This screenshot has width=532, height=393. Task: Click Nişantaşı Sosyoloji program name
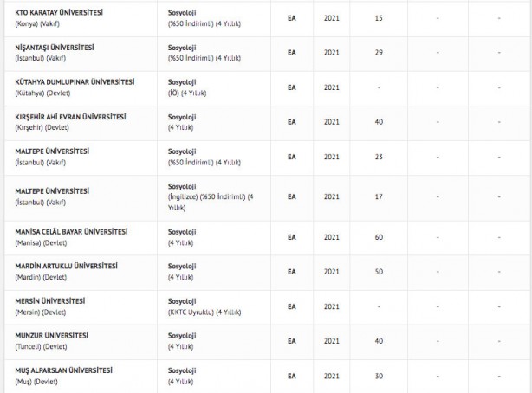click(x=182, y=47)
